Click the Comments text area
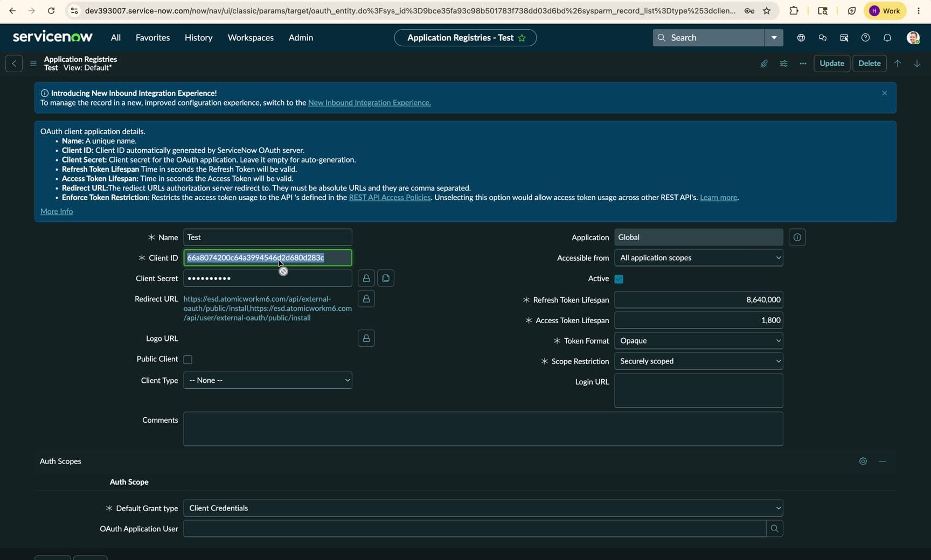The height and width of the screenshot is (560, 931). [x=483, y=429]
